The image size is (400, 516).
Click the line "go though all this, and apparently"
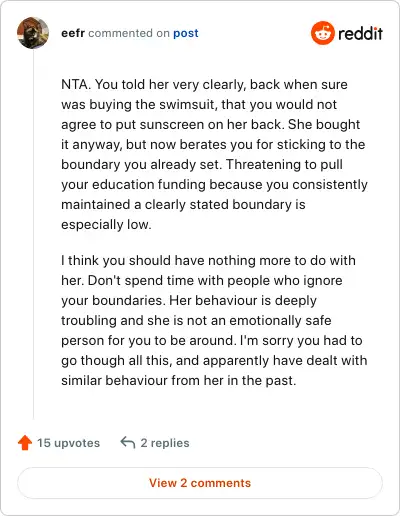(x=165, y=360)
